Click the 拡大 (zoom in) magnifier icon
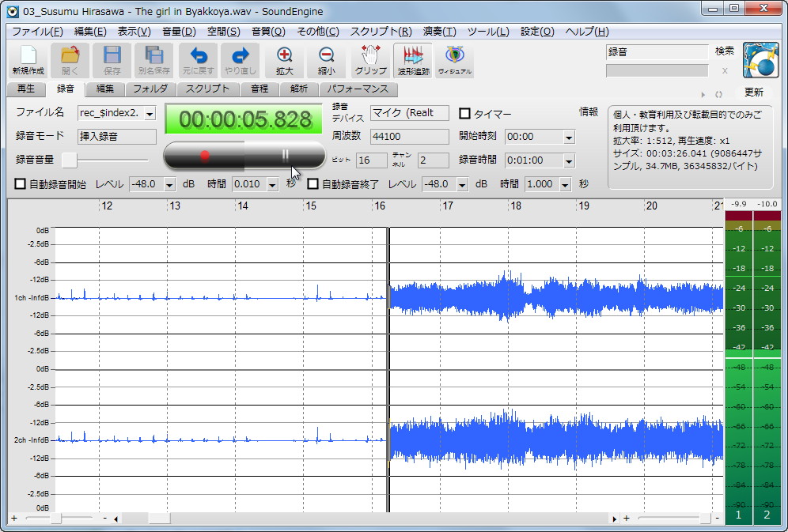The width and height of the screenshot is (788, 532). (285, 60)
